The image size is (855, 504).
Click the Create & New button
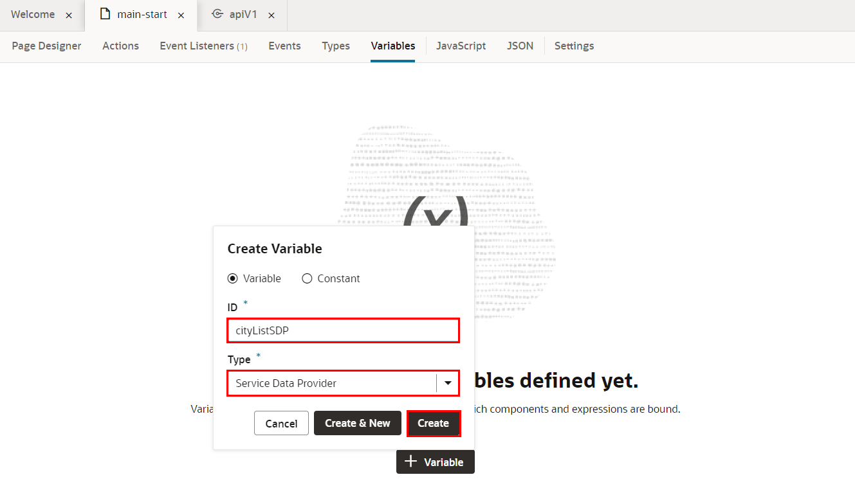click(358, 423)
